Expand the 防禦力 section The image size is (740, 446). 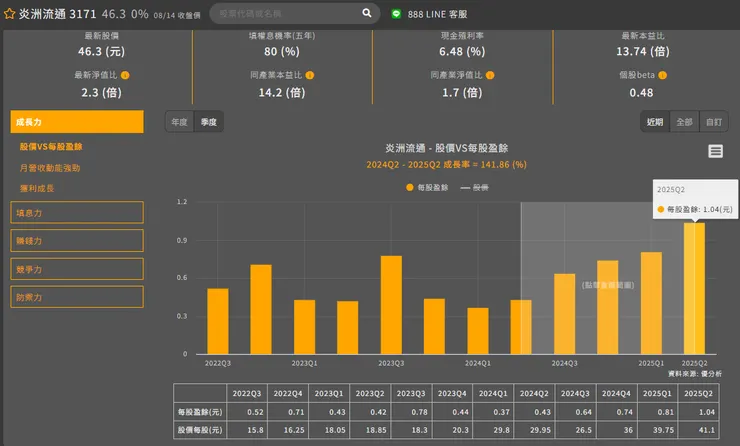pos(77,297)
